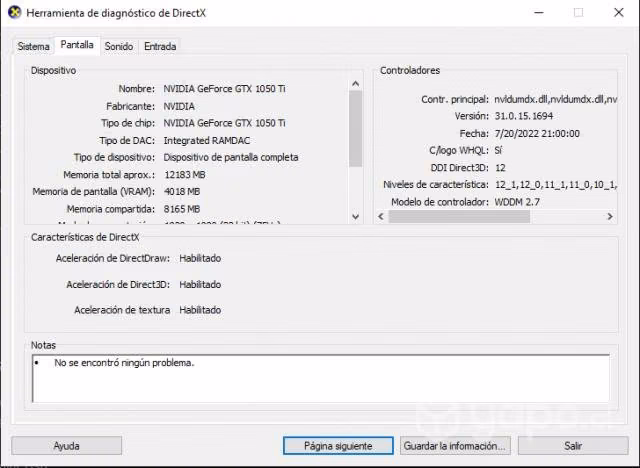
Task: Open the Entrada tab
Action: pyautogui.click(x=160, y=47)
